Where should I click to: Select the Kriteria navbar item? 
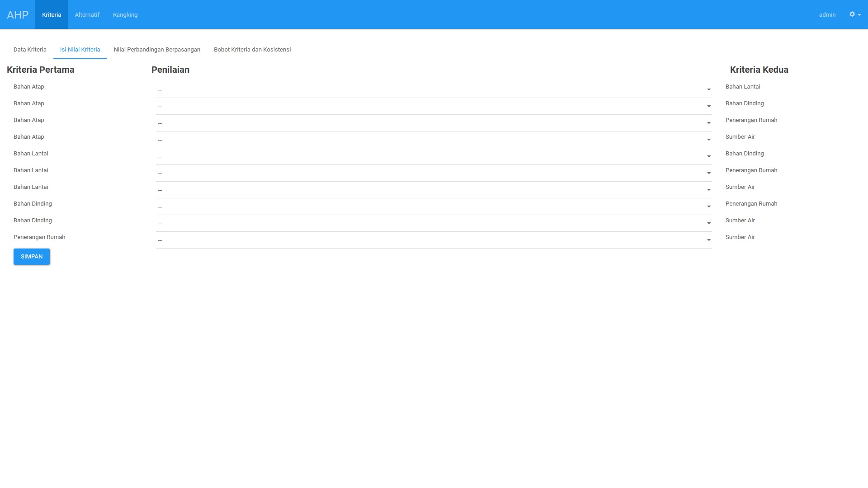pos(52,14)
